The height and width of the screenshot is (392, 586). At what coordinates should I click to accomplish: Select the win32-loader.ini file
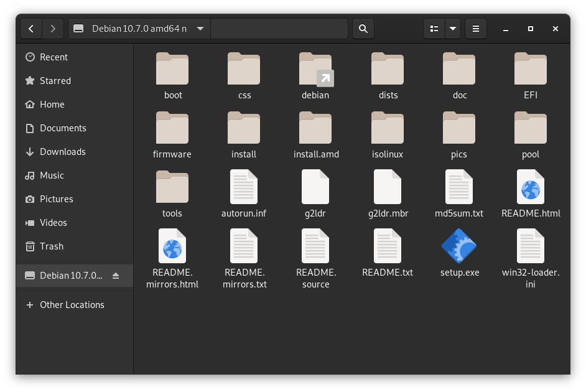531,259
